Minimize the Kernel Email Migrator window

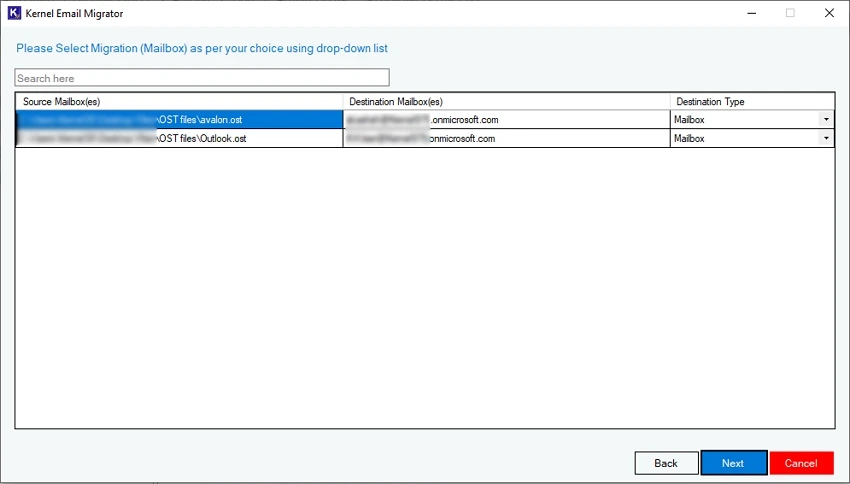point(751,13)
